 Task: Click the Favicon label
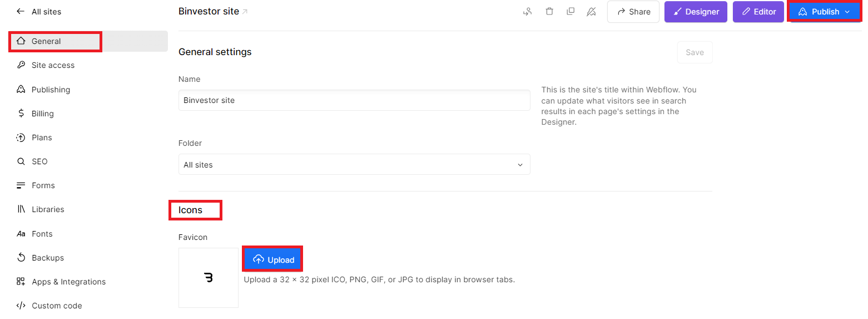tap(193, 237)
